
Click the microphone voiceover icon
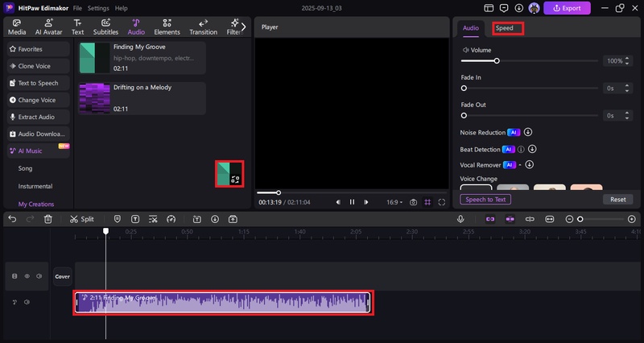[460, 219]
